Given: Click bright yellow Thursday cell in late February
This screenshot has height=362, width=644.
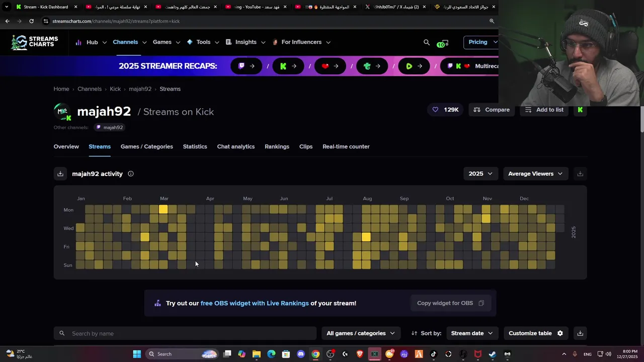Looking at the screenshot, I should [x=145, y=237].
